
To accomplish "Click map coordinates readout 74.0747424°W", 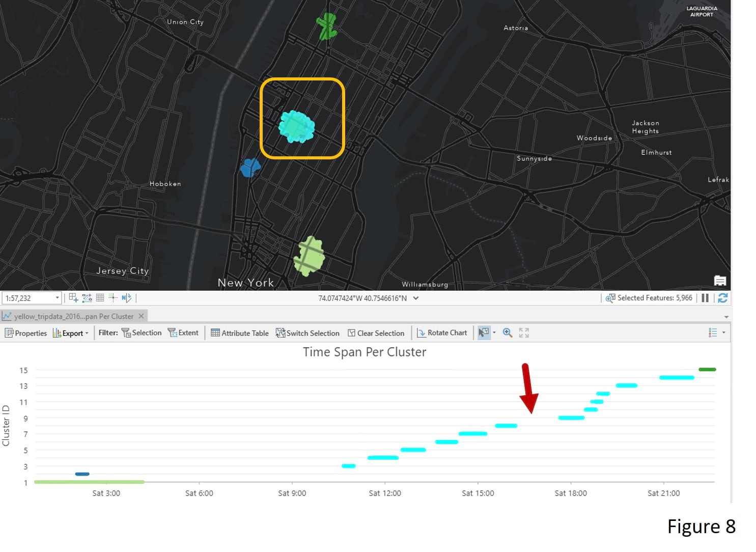I will pos(362,298).
